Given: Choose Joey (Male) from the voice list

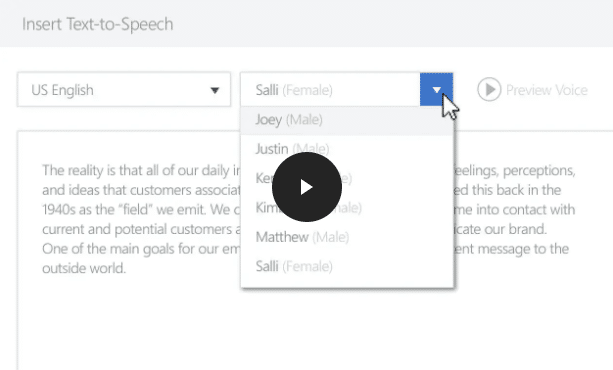Looking at the screenshot, I should tap(347, 120).
